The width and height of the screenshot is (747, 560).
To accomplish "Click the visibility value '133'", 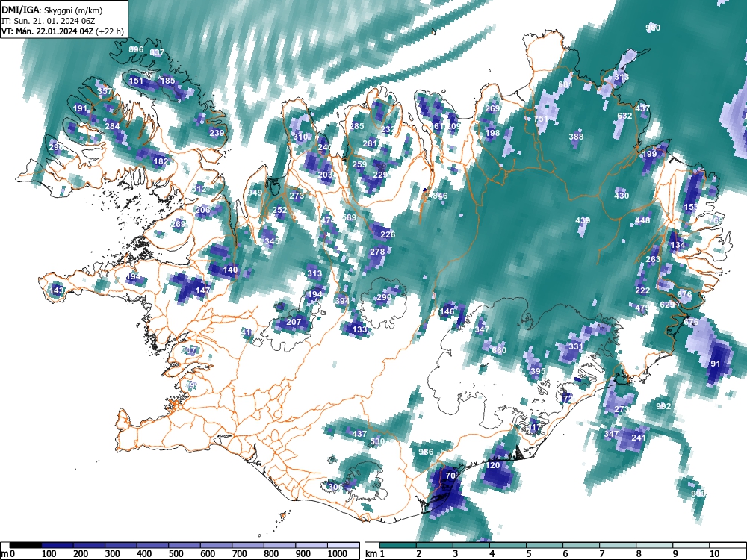I will pyautogui.click(x=360, y=329).
